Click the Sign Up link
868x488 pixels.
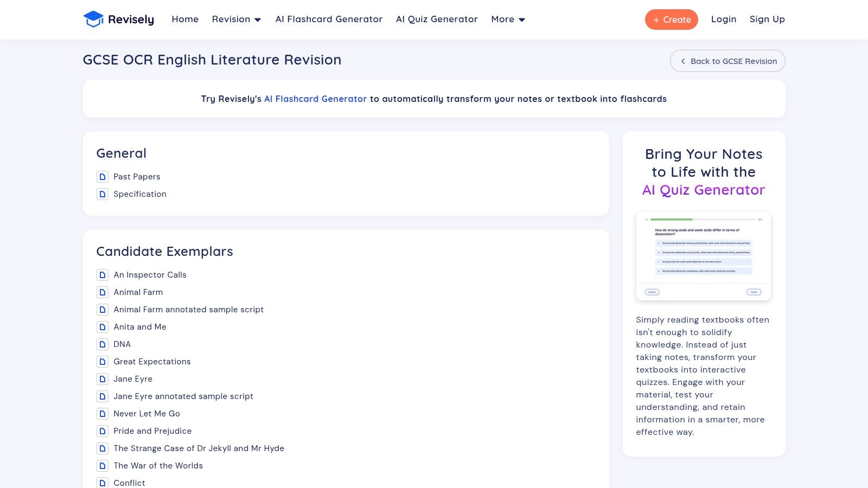[x=767, y=20]
